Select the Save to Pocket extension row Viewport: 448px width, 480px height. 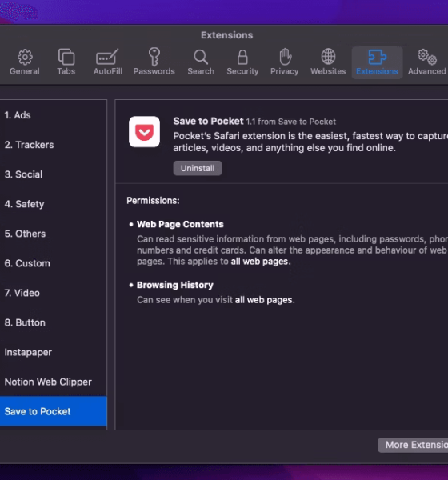pyautogui.click(x=54, y=411)
